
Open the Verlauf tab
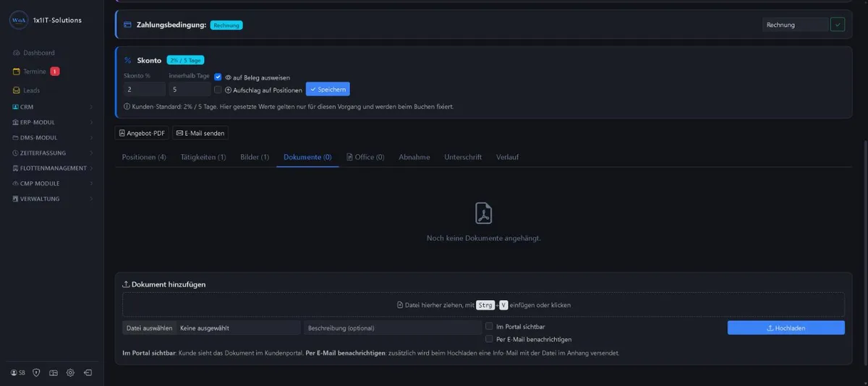[x=507, y=157]
